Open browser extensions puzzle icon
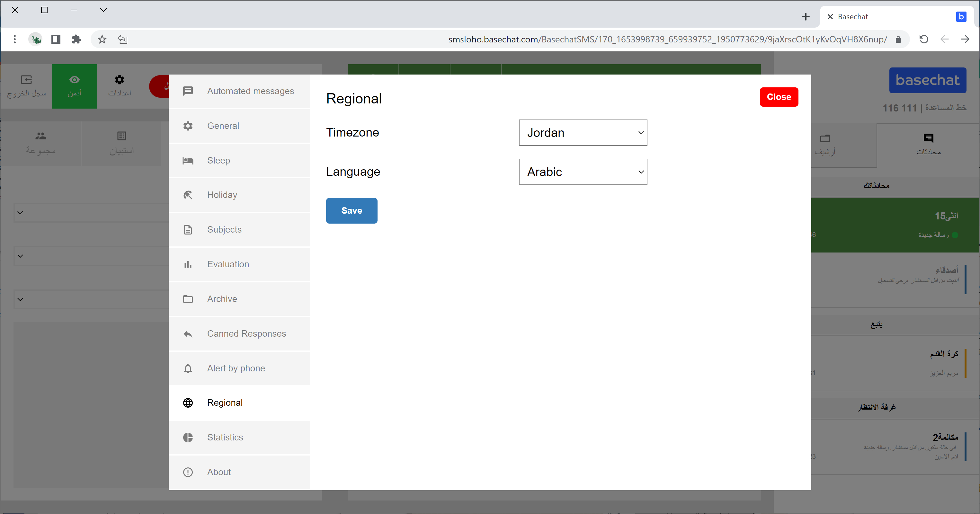Screen dimensions: 980x514 [x=76, y=39]
